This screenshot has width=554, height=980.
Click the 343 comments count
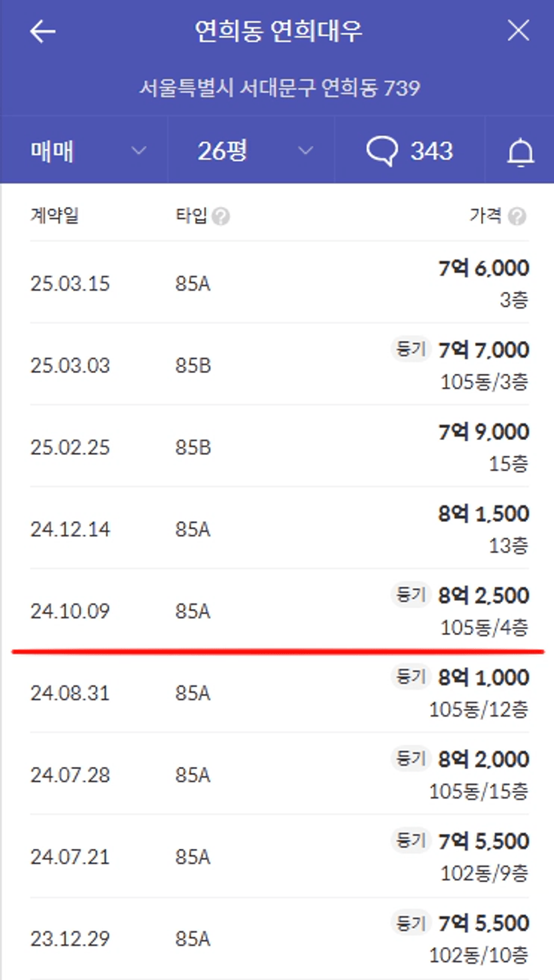tap(431, 151)
